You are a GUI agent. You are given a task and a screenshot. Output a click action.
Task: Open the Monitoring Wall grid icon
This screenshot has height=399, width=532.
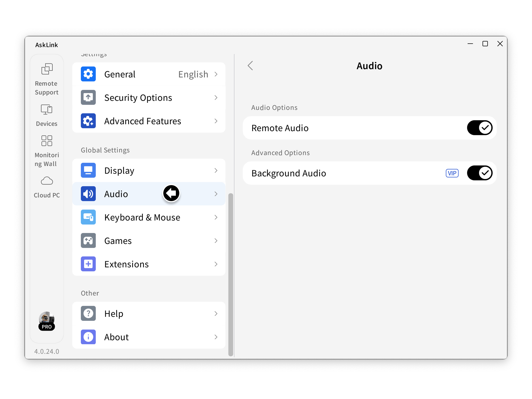point(47,141)
